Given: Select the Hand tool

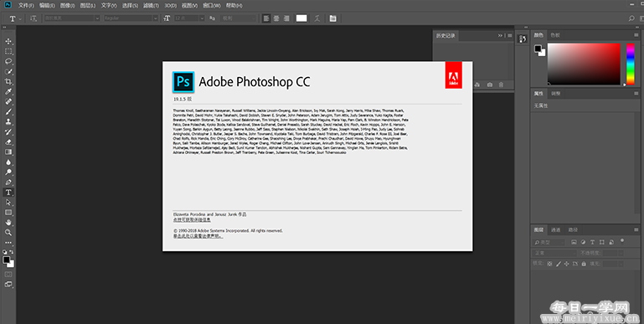Looking at the screenshot, I should pyautogui.click(x=8, y=223).
